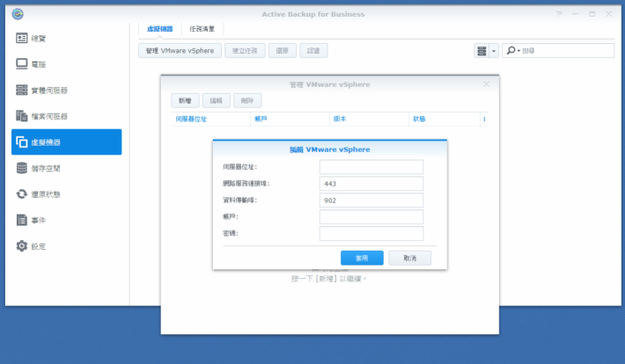Click 新增 add button in vSphere manager
Screen dimensions: 625x364
tap(185, 101)
